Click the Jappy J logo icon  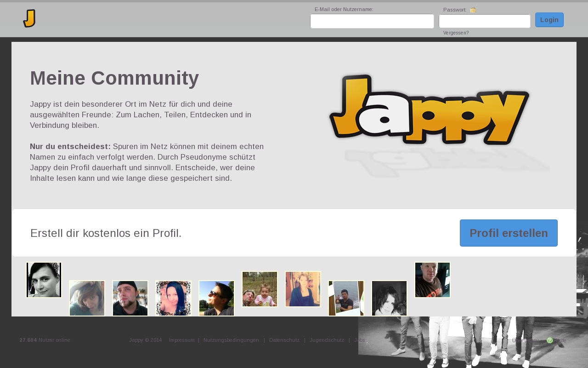[29, 18]
